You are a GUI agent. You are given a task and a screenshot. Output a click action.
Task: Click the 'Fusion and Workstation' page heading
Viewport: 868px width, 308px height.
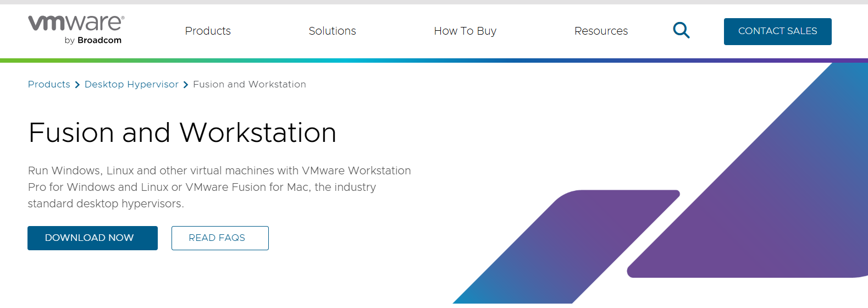183,133
